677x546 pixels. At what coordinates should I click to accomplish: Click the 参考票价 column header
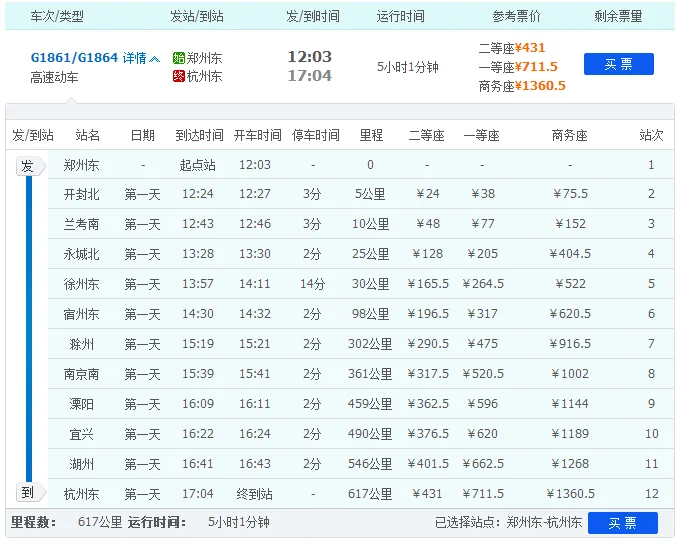(x=517, y=17)
